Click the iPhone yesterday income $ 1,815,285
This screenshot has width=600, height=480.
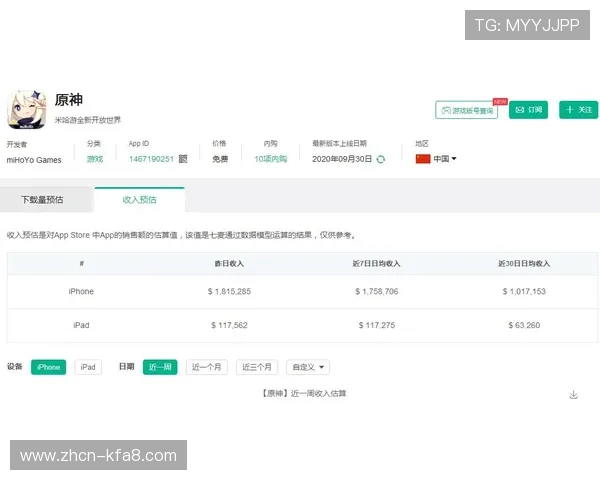point(229,292)
